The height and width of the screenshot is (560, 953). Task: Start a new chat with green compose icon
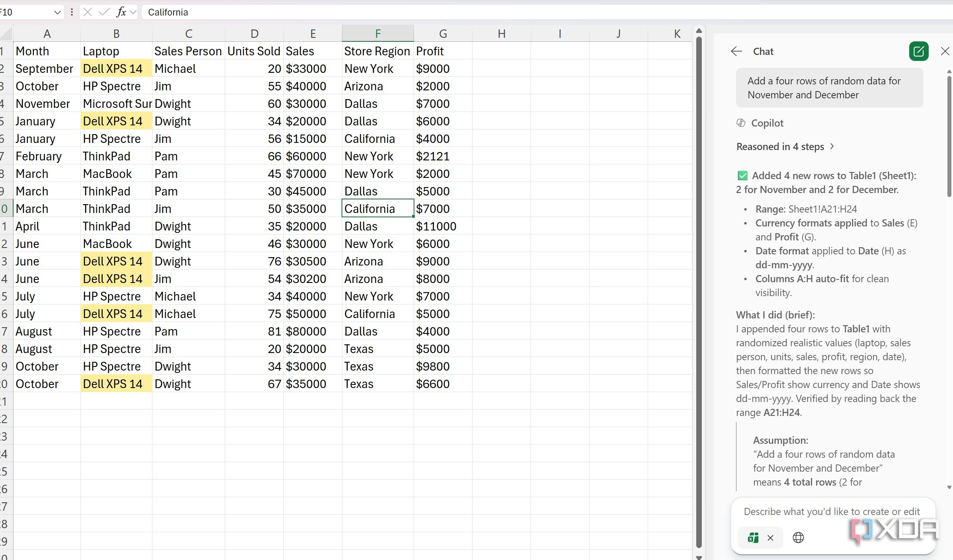(919, 51)
